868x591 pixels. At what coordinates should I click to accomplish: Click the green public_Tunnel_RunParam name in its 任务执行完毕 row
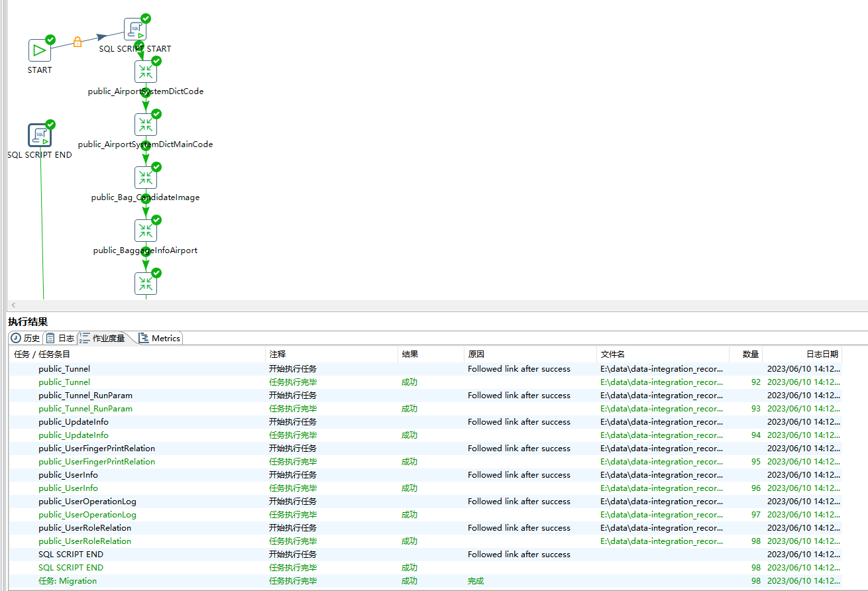(x=85, y=409)
